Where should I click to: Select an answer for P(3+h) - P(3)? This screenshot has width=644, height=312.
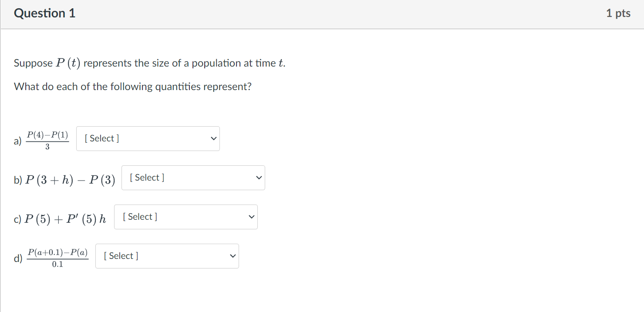pos(193,178)
